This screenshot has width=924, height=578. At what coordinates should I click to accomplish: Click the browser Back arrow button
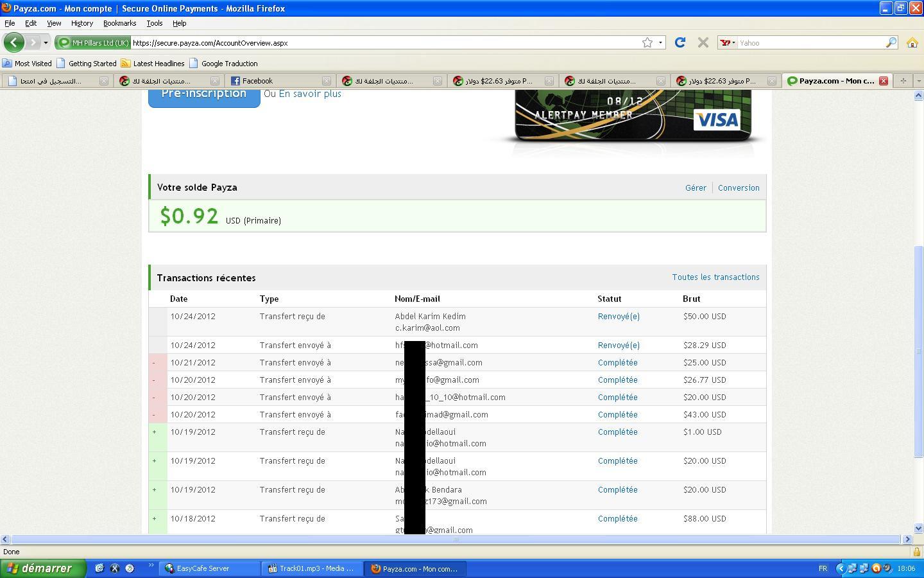(x=14, y=42)
